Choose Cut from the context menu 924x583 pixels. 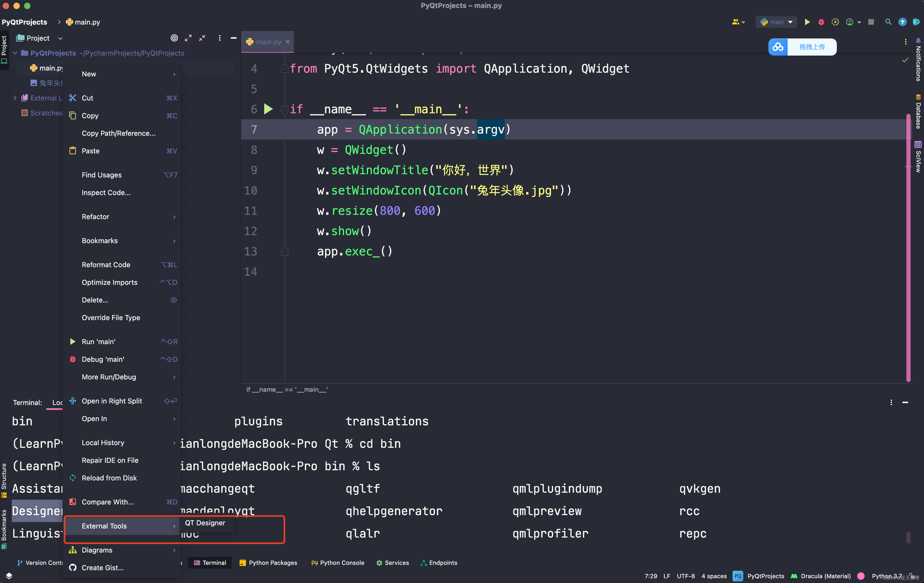122,98
